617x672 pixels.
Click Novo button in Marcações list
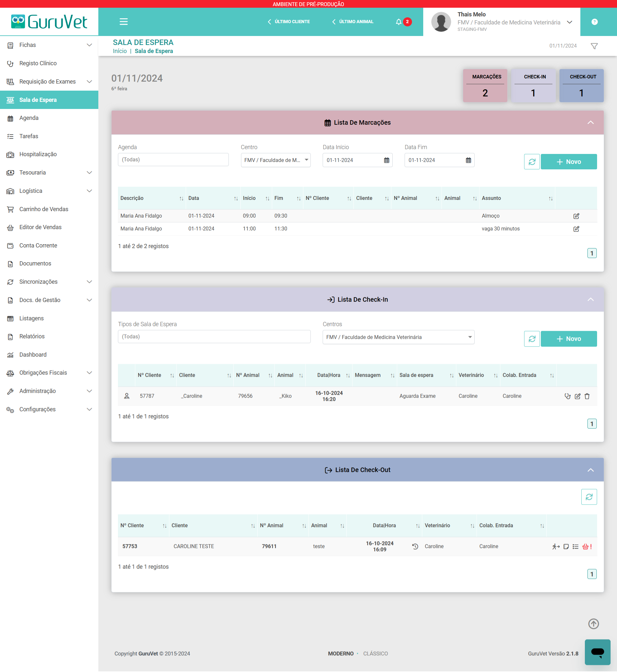[568, 162]
